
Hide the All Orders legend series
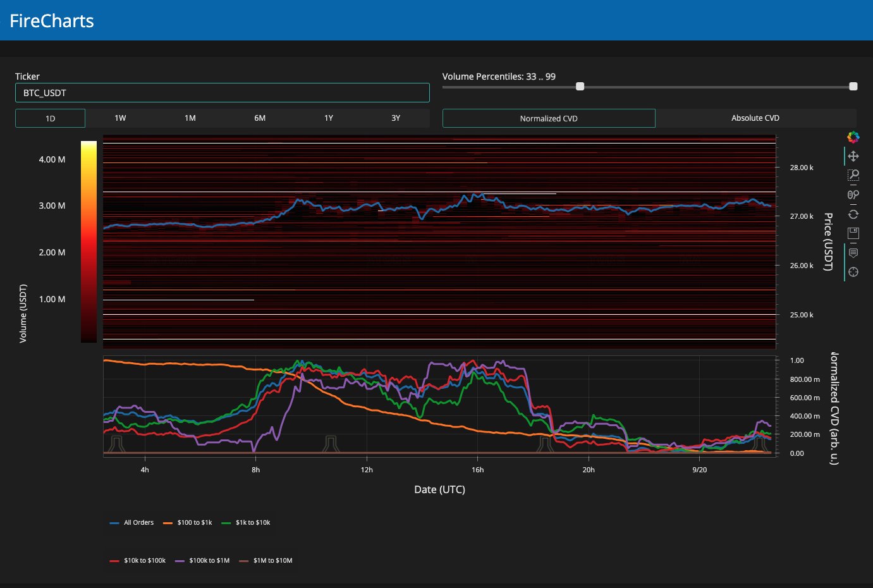click(132, 523)
